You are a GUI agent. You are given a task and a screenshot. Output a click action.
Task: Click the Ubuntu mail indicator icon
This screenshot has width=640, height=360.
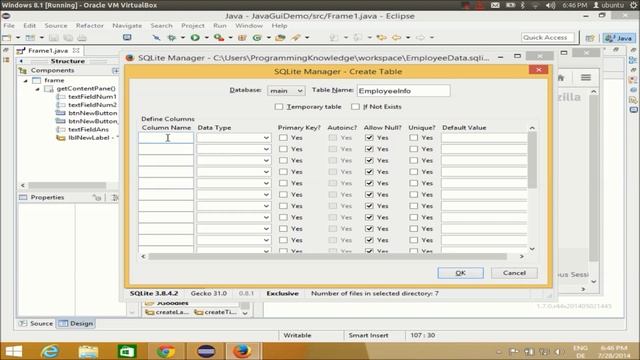coord(495,5)
